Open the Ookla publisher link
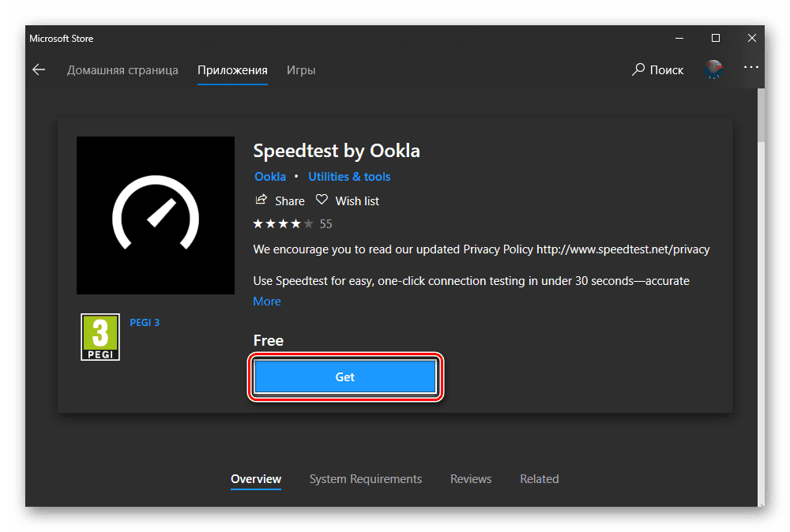790x532 pixels. (x=270, y=177)
